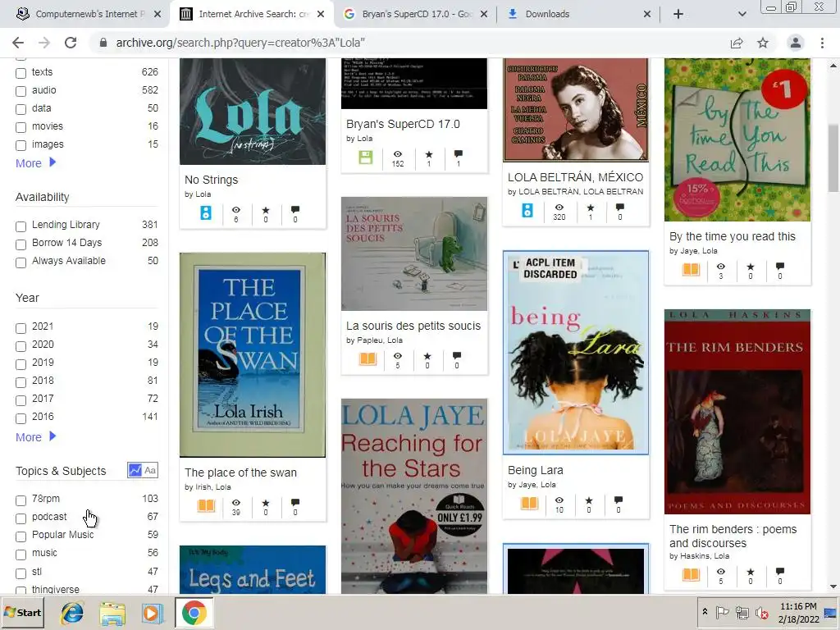Click the favorites star under Bryan's SuperCD 17.0
The height and width of the screenshot is (630, 840).
click(428, 154)
